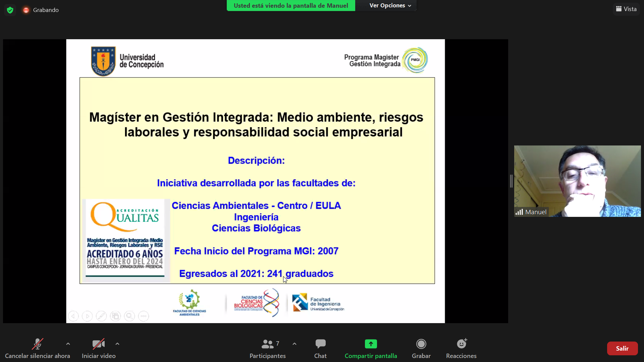
Task: Open Reacciones emoji menu
Action: [x=461, y=349]
